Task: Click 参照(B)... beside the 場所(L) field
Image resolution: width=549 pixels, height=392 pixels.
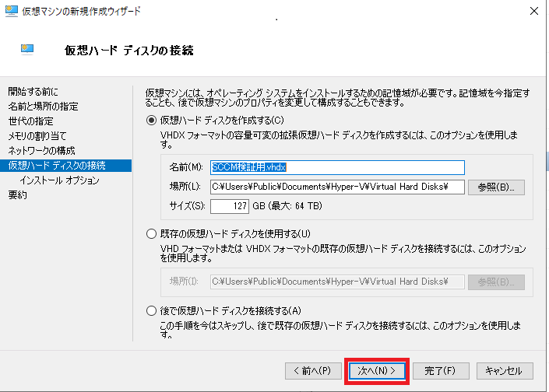Action: click(x=496, y=187)
